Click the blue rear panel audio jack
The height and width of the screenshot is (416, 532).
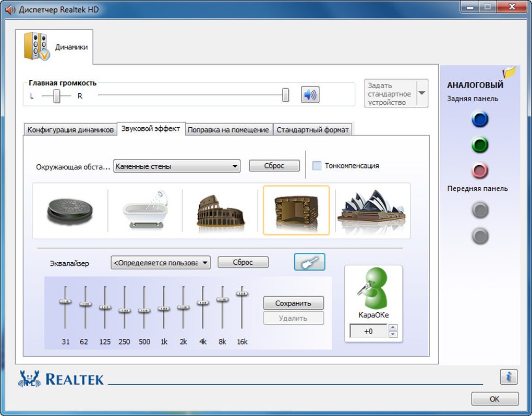(x=480, y=119)
